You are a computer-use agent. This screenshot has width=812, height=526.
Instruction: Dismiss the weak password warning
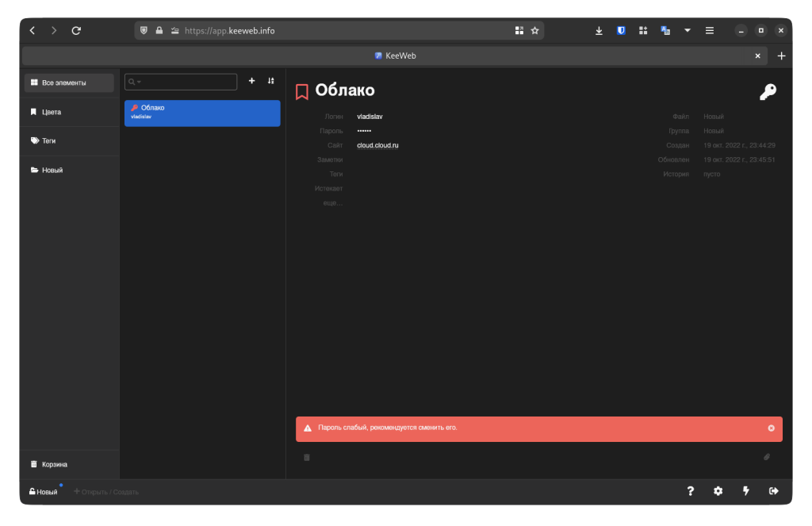(x=771, y=428)
